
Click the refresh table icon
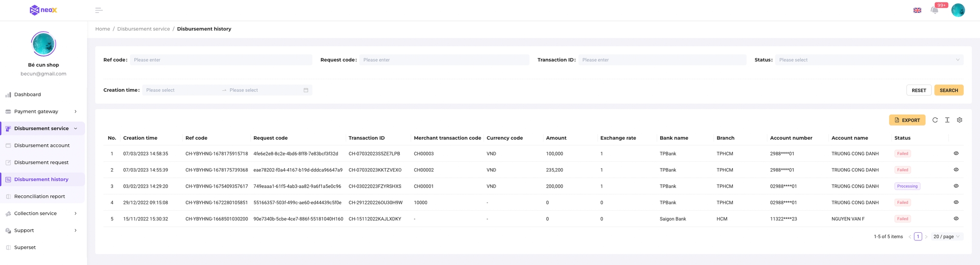(935, 120)
